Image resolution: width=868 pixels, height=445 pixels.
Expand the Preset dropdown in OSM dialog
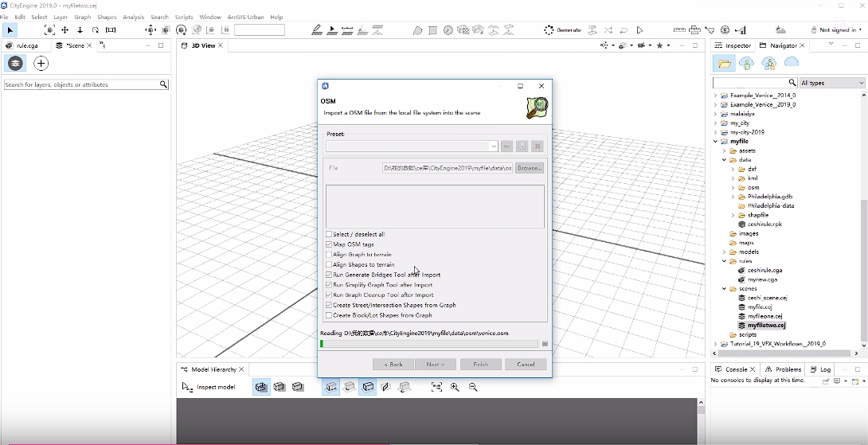point(494,146)
